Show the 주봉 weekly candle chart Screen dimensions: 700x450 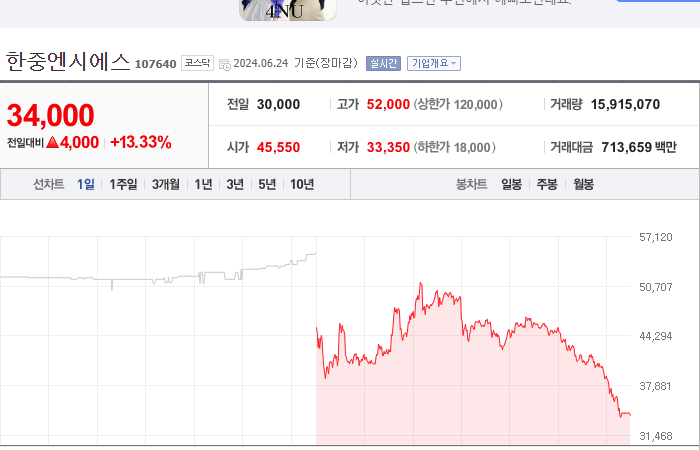point(547,184)
